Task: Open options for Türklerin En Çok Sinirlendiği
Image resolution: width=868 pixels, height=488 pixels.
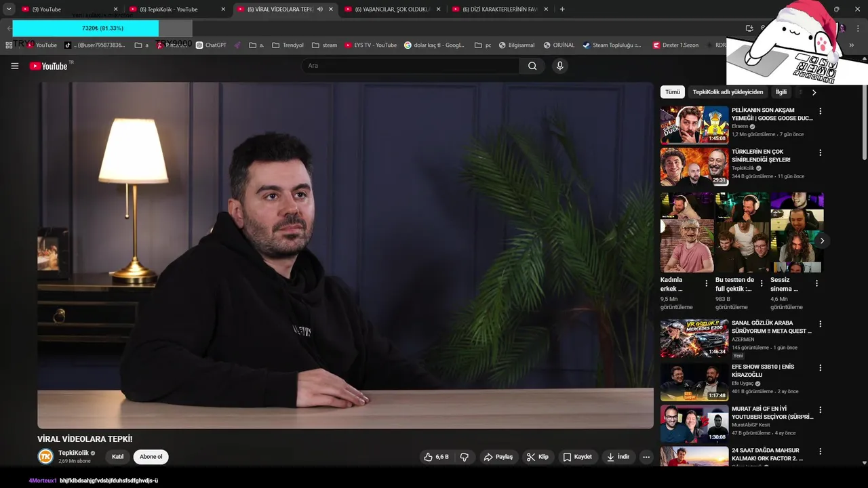Action: click(821, 153)
